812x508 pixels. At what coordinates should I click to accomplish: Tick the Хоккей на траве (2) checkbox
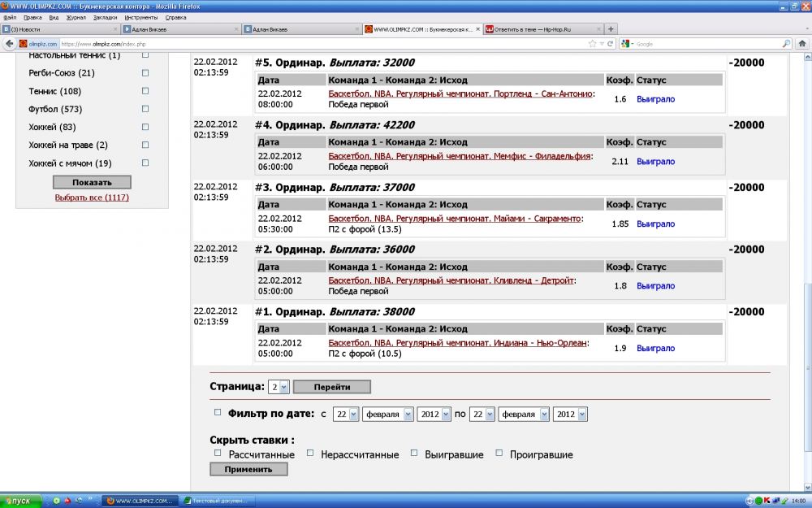[145, 145]
